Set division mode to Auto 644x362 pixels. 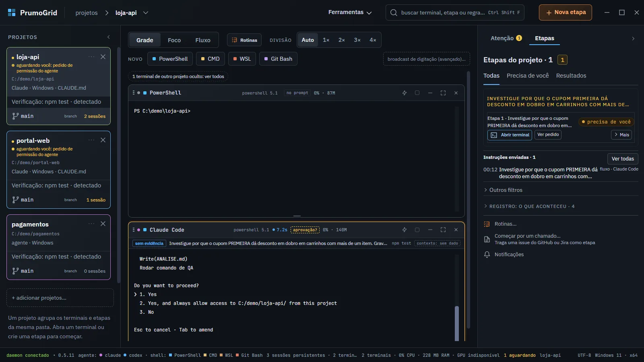pyautogui.click(x=308, y=40)
